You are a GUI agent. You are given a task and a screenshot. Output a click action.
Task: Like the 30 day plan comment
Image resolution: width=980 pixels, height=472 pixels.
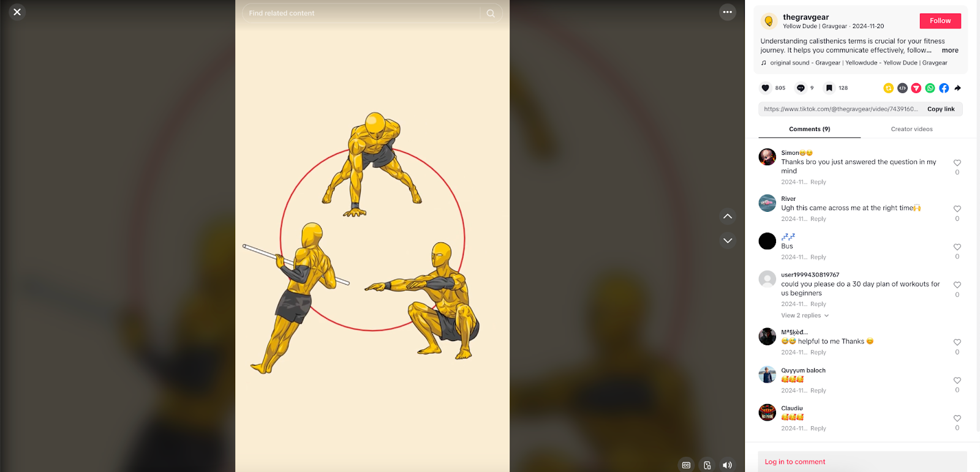(x=957, y=285)
